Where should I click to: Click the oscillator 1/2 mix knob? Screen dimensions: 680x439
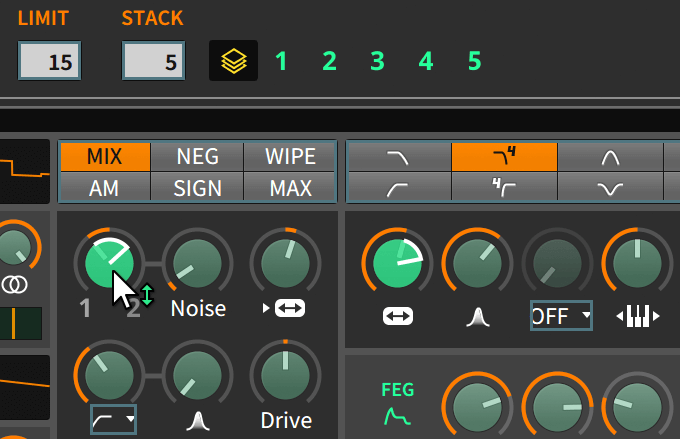point(109,263)
